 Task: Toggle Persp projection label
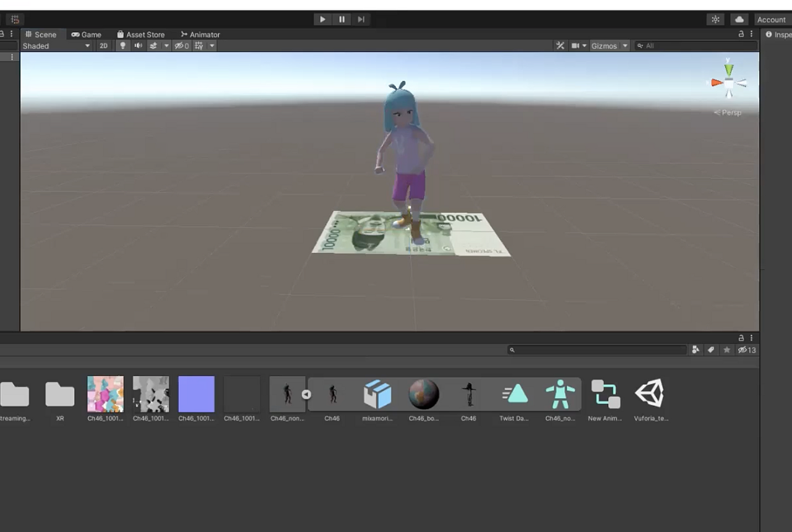point(728,113)
